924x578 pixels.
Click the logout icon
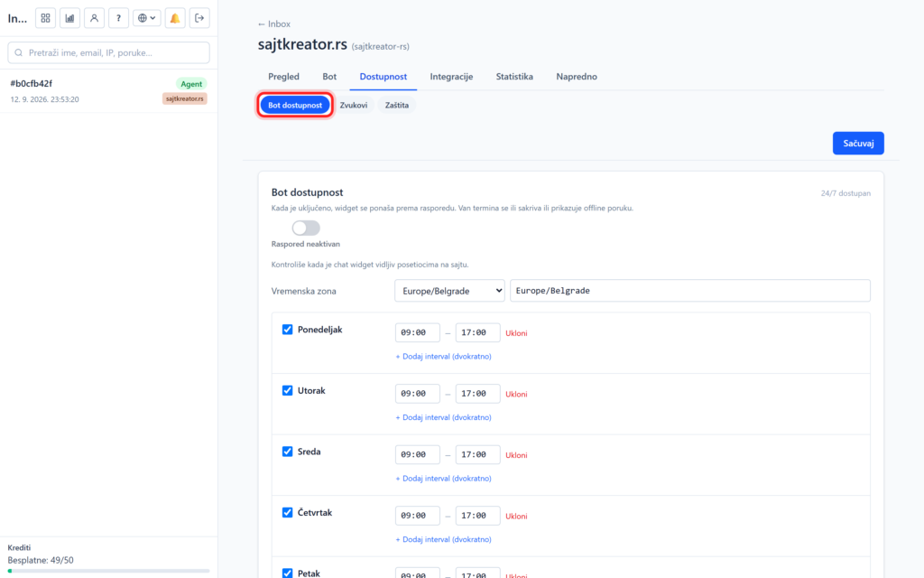[199, 18]
